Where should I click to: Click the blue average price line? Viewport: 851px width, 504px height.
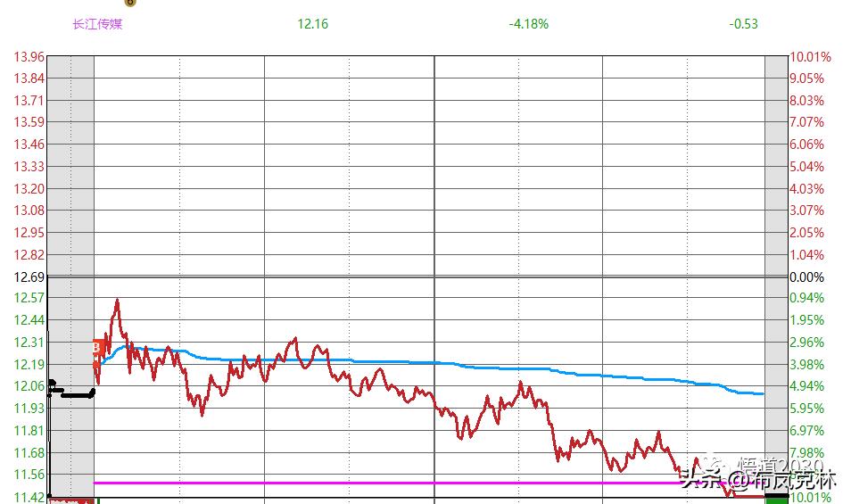(x=434, y=362)
